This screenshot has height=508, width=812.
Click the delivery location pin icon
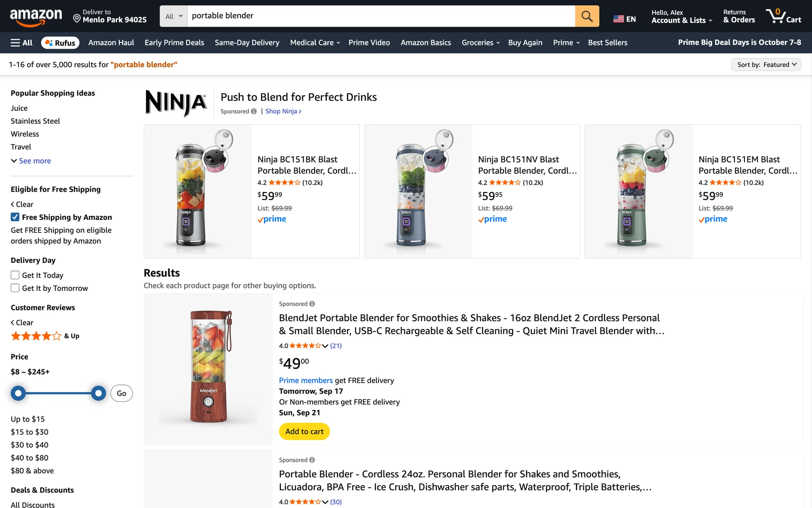tap(77, 18)
